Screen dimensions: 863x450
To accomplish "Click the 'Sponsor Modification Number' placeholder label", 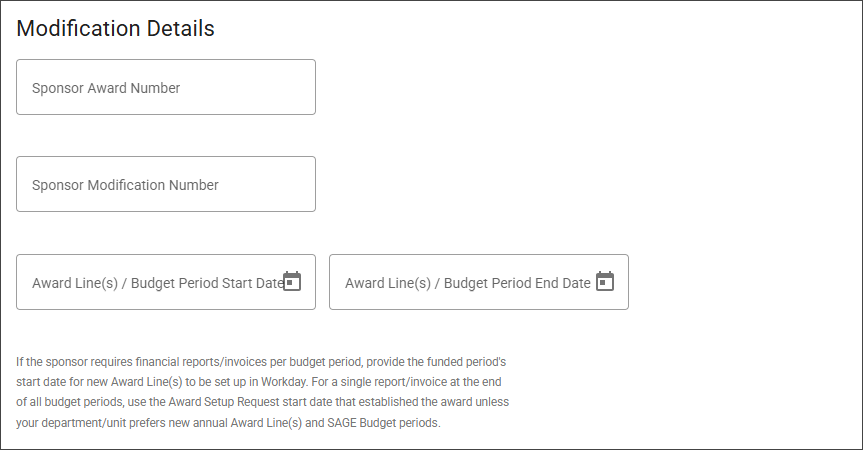I will pyautogui.click(x=125, y=185).
